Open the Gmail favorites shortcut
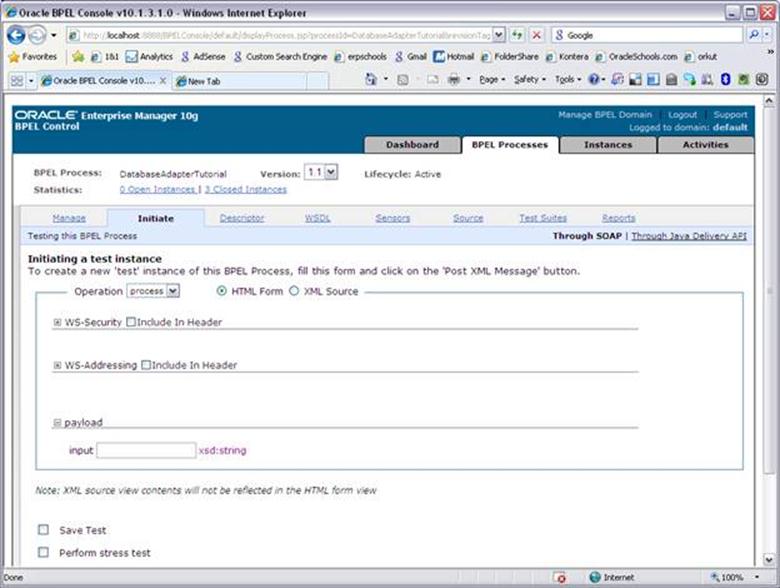 411,57
